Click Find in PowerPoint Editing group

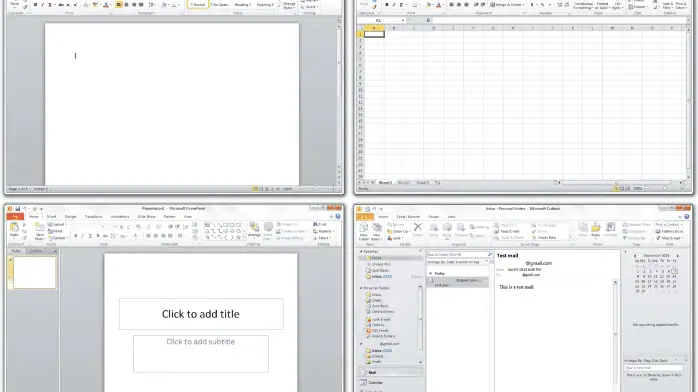(320, 225)
